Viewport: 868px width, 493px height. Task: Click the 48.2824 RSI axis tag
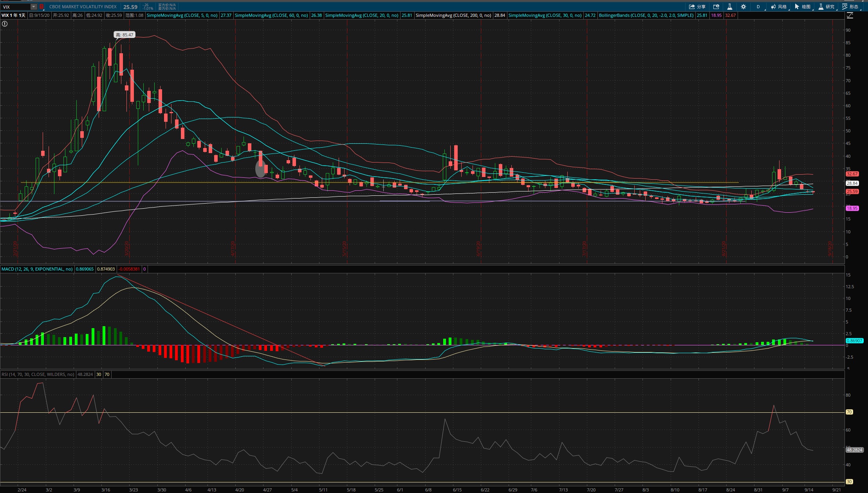pyautogui.click(x=854, y=450)
